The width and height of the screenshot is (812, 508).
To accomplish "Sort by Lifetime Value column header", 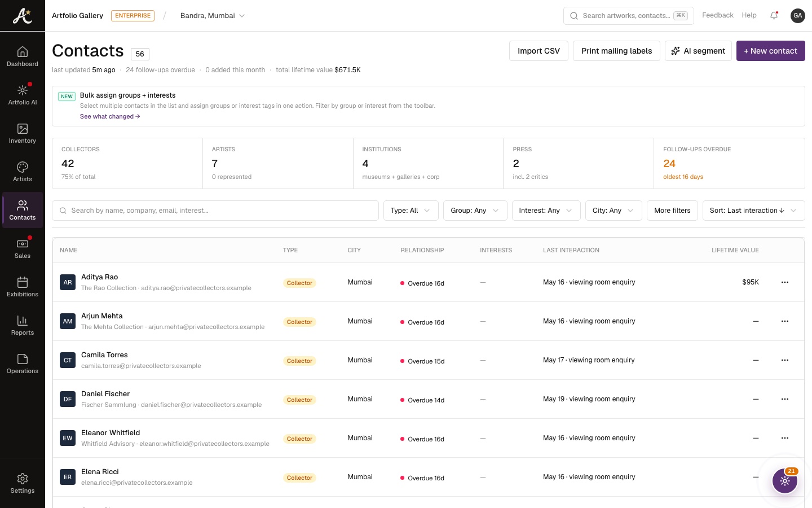I will coord(735,250).
